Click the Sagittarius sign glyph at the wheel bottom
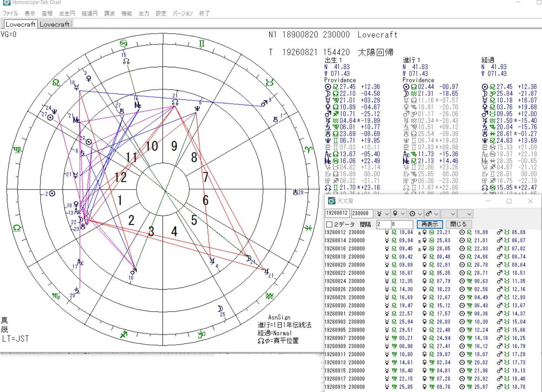This screenshot has height=392, width=542. 123,335
